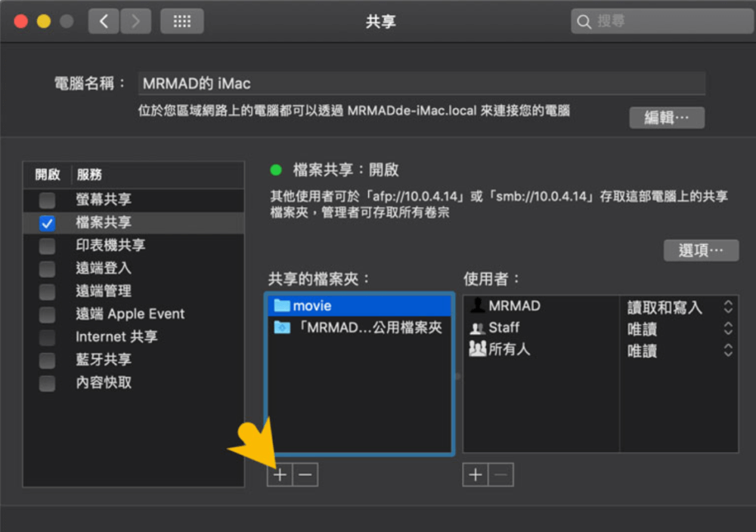
Task: Select 內容快取 service row
Action: [x=104, y=382]
